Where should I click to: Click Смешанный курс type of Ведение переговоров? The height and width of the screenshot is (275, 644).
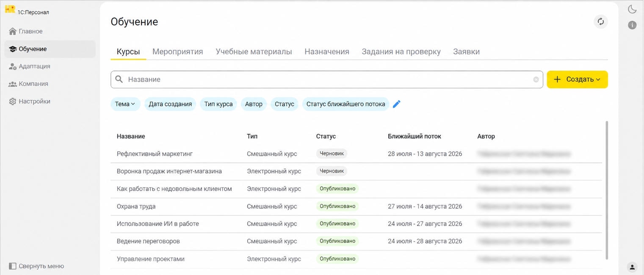[272, 241]
